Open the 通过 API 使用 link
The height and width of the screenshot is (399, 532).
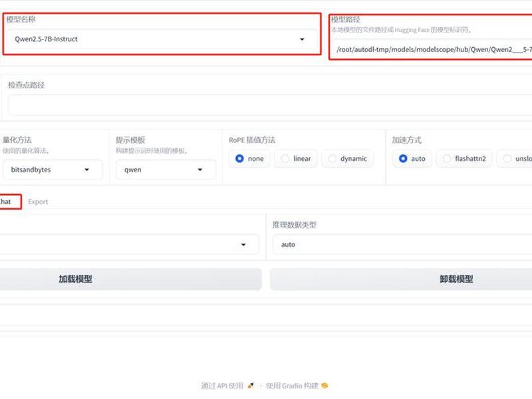pos(227,386)
